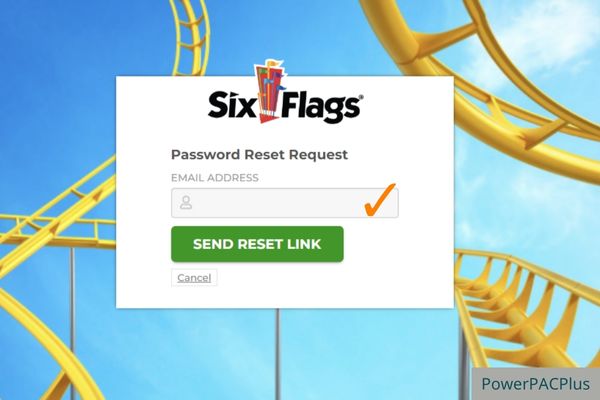The width and height of the screenshot is (600, 400).
Task: Click the Six Flags logo
Action: click(x=285, y=91)
